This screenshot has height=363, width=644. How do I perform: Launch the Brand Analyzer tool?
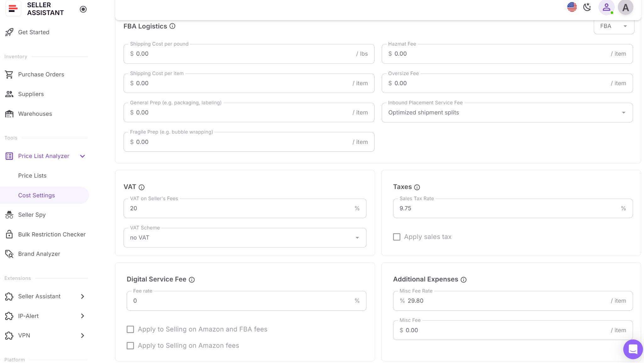point(39,254)
